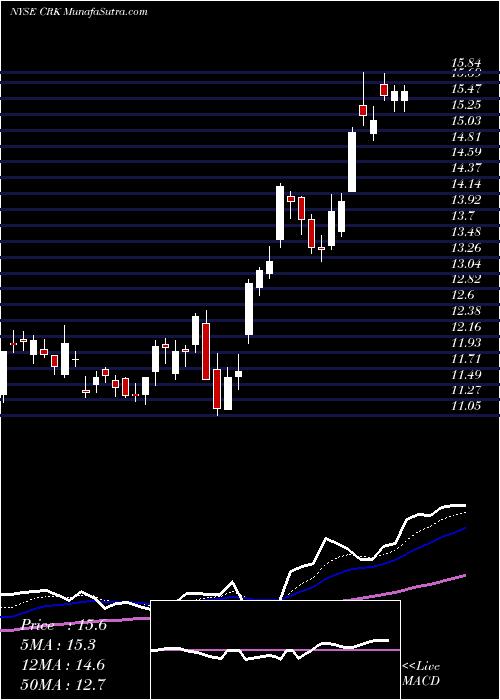500x700 pixels.
Task: Select the 11.71 price axis label
Action: tap(465, 359)
